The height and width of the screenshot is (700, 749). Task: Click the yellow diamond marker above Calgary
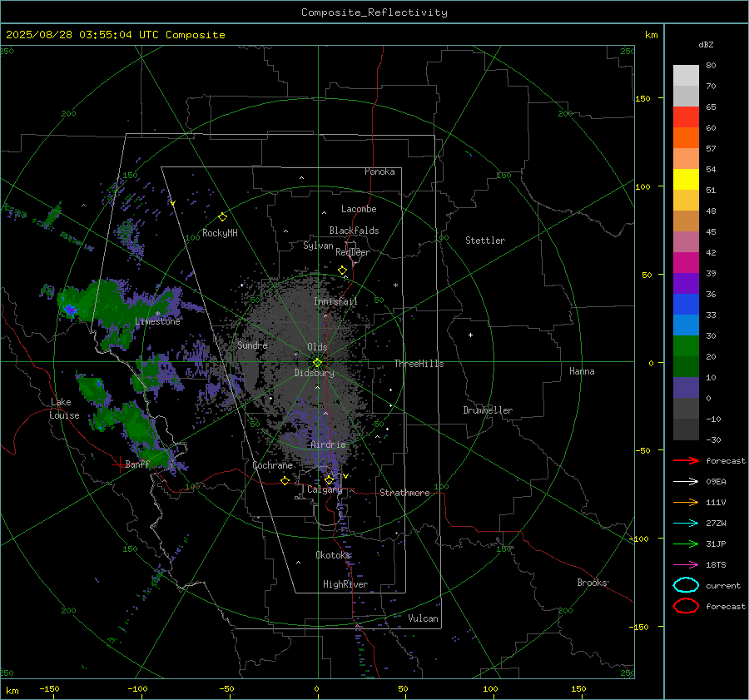[x=329, y=479]
